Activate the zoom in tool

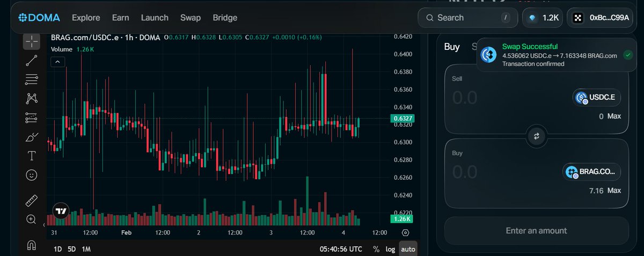pos(32,220)
